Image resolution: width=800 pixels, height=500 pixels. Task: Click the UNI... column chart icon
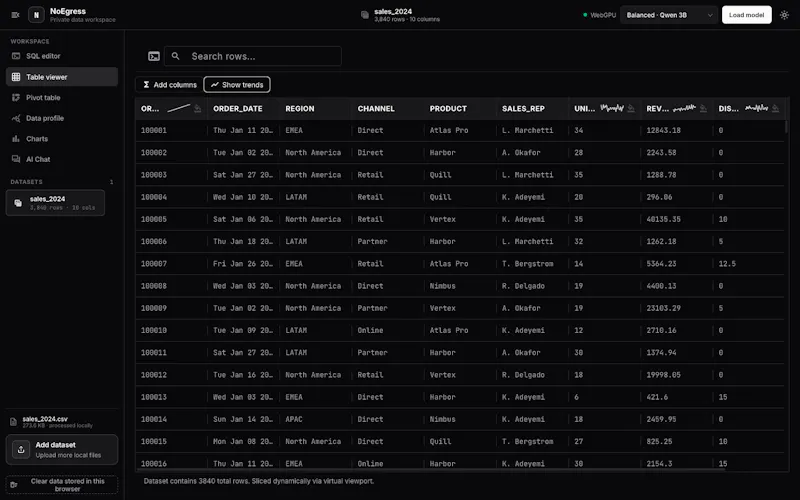pos(631,109)
